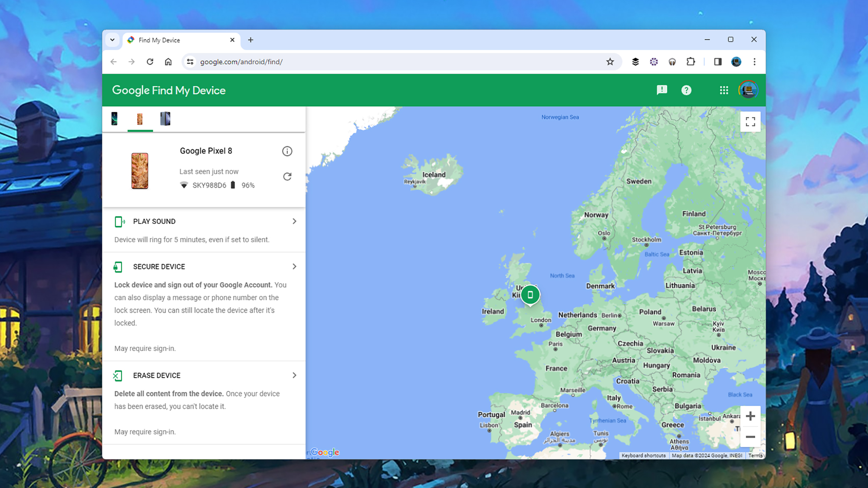
Task: Switch to the third foldable device tab
Action: coord(165,118)
